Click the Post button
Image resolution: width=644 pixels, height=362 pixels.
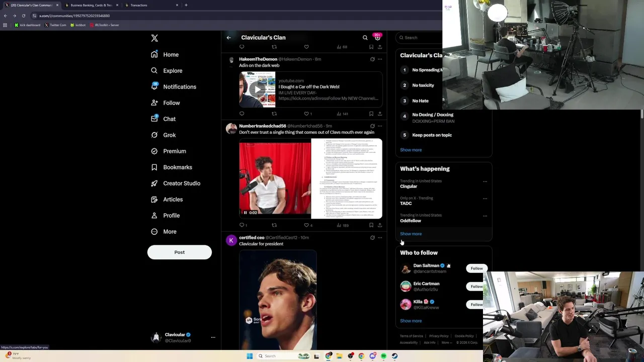[x=180, y=252]
